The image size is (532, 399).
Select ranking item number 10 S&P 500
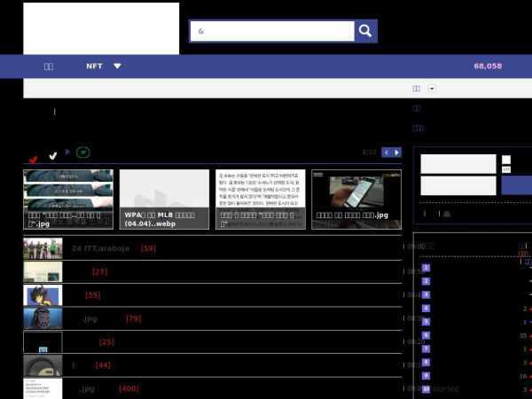pos(441,389)
